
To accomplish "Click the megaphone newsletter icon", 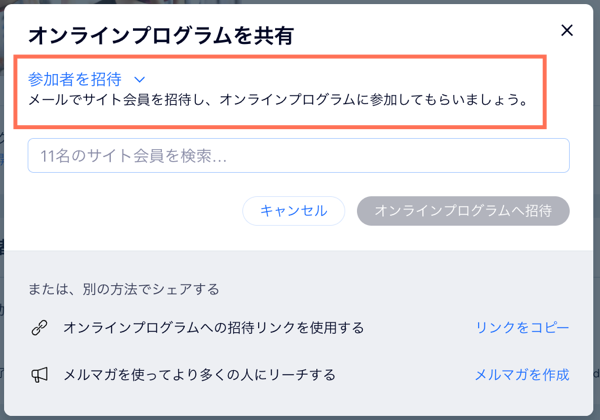I will (x=39, y=375).
